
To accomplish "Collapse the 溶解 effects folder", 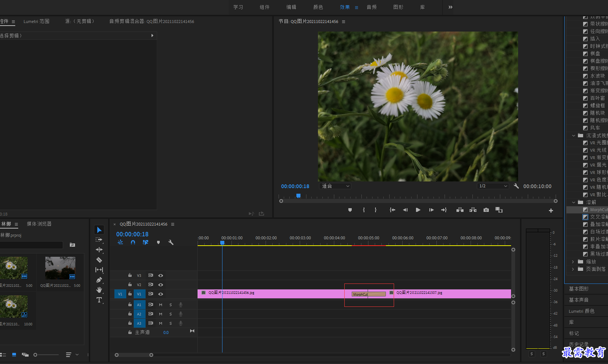I will [573, 202].
